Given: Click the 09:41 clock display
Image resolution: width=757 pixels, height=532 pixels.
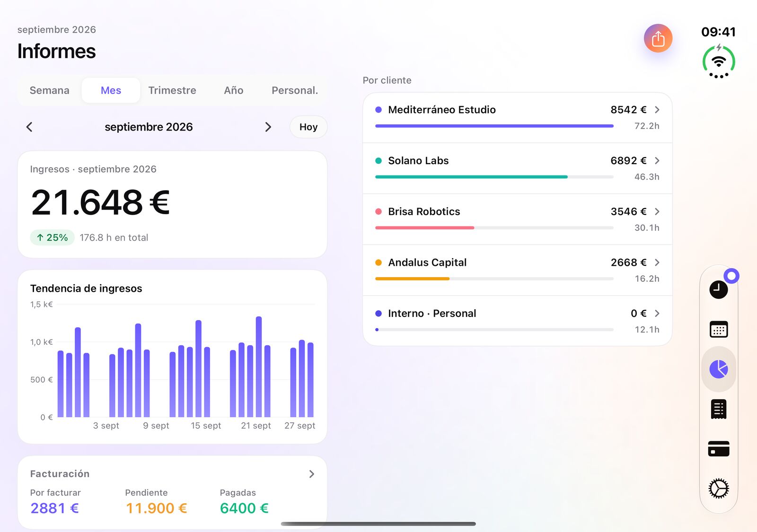Looking at the screenshot, I should (x=718, y=32).
